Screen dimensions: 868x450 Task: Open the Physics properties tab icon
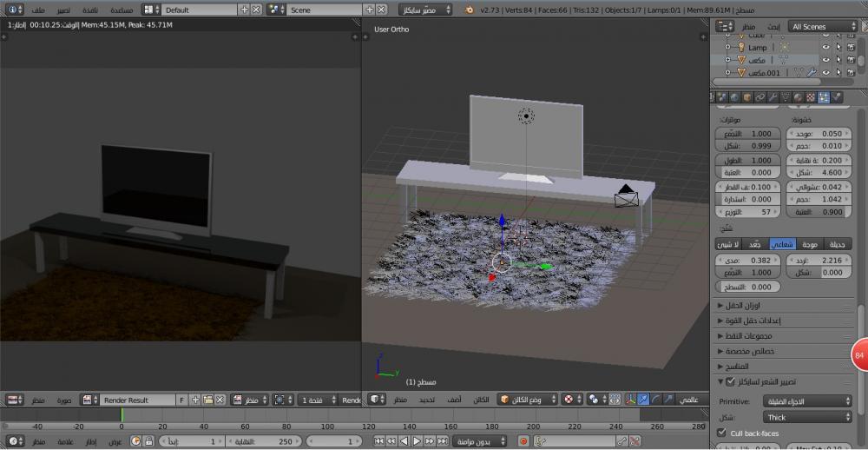(x=837, y=97)
